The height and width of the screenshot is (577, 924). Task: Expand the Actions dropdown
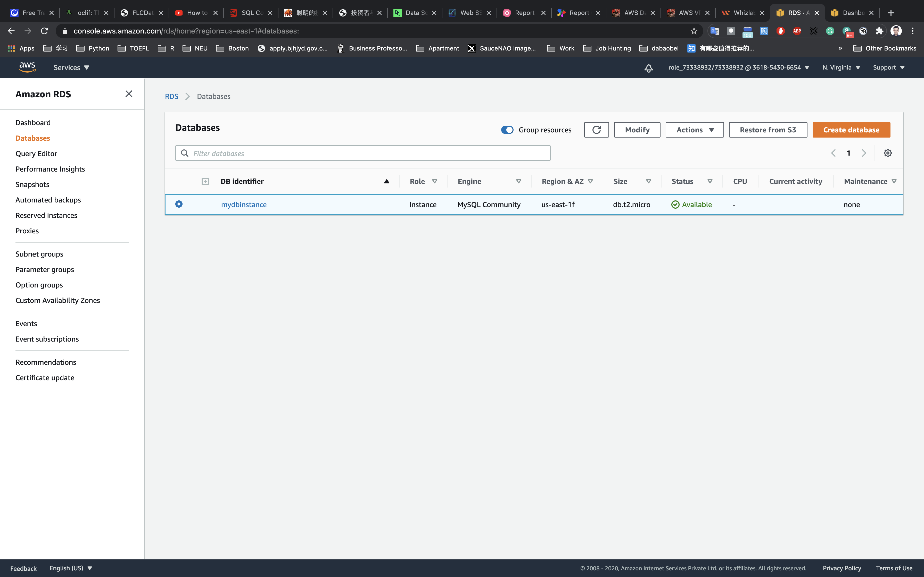coord(694,130)
